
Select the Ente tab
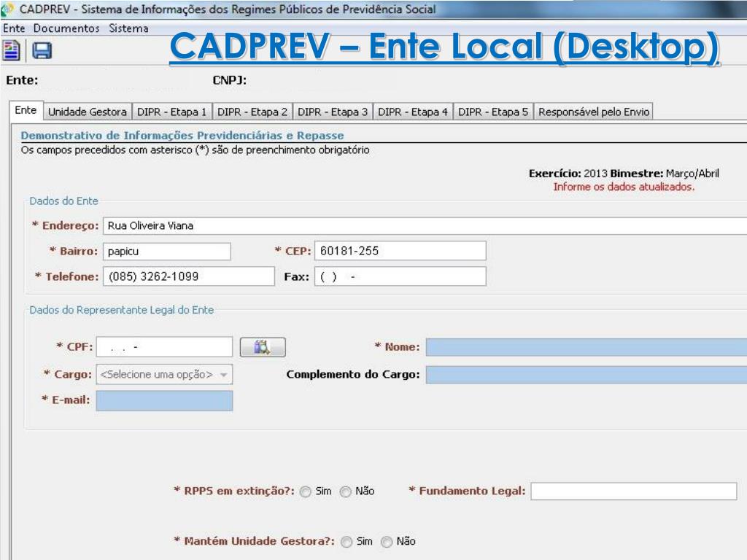(x=26, y=111)
